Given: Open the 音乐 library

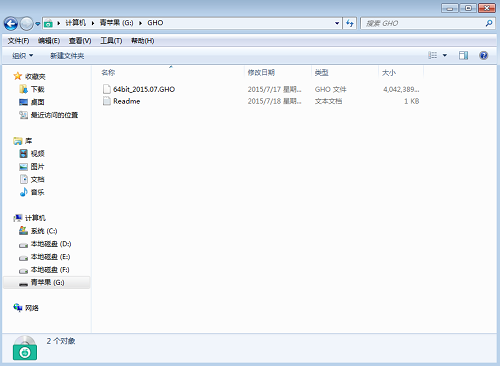Looking at the screenshot, I should click(x=38, y=192).
